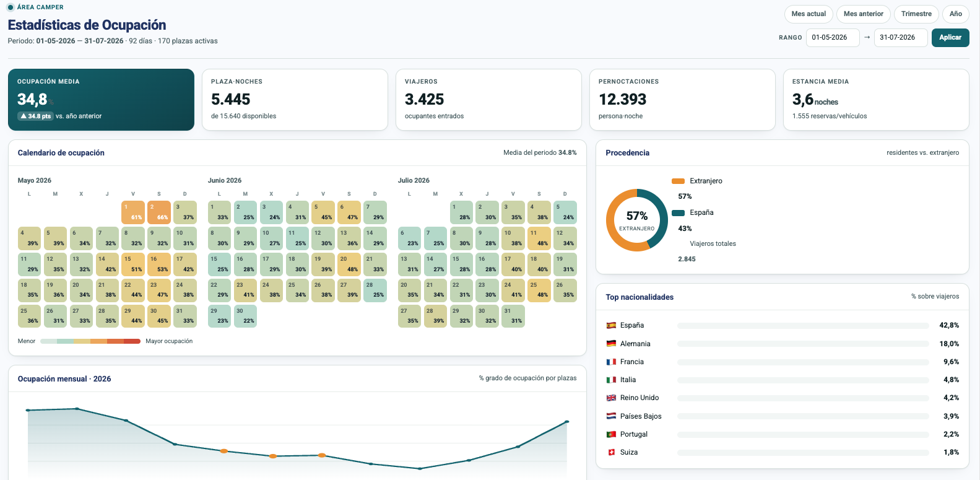Select July 6 cell showing 23%
The height and width of the screenshot is (480, 980).
409,238
